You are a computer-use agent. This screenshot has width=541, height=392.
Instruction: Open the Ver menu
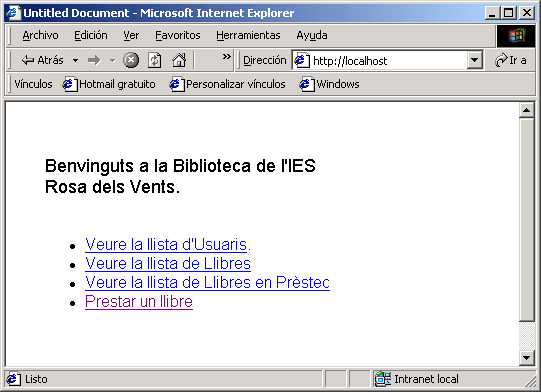pos(131,35)
